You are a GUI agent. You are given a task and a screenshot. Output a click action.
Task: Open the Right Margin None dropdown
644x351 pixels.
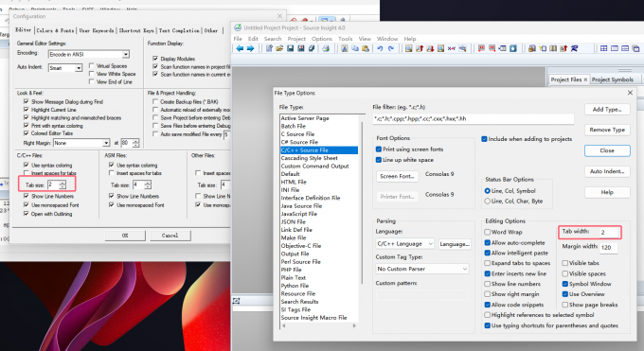point(106,143)
